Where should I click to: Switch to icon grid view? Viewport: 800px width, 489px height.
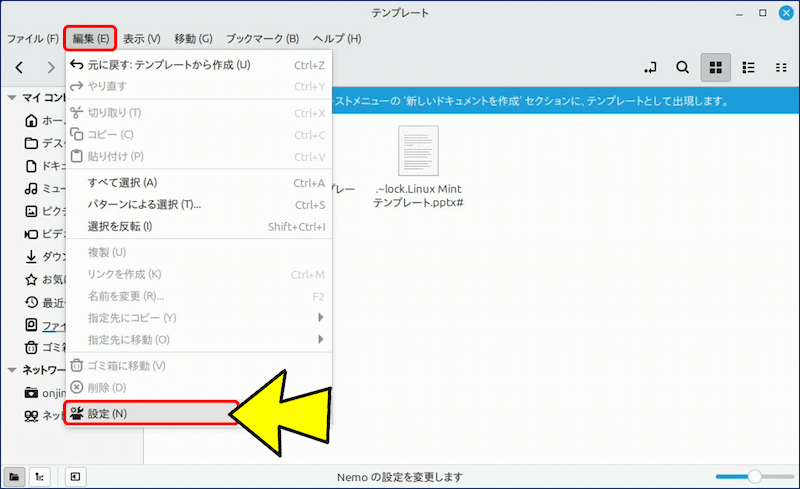click(716, 67)
